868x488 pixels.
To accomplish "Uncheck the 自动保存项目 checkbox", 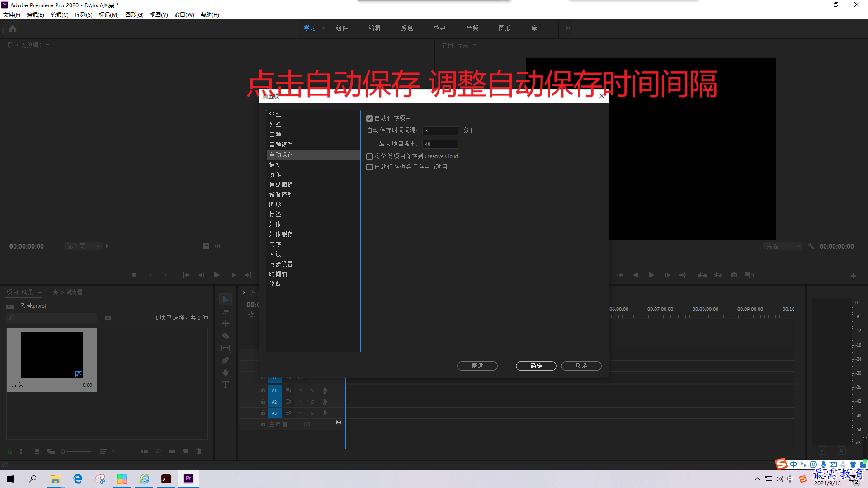I will tap(369, 118).
